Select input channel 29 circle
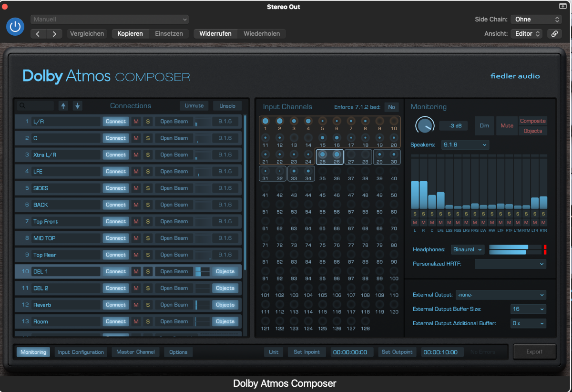Screen dimensions: 572x392 click(x=379, y=155)
